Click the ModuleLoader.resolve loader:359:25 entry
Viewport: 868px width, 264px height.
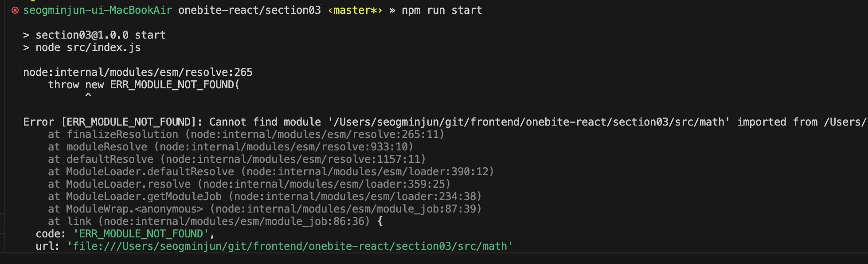pyautogui.click(x=249, y=184)
